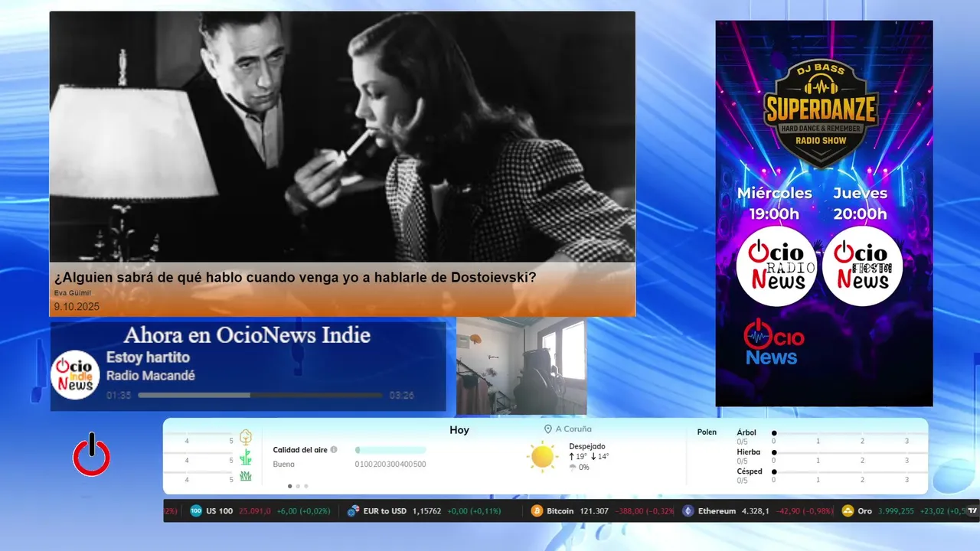Click the Oro ticker label

click(864, 511)
